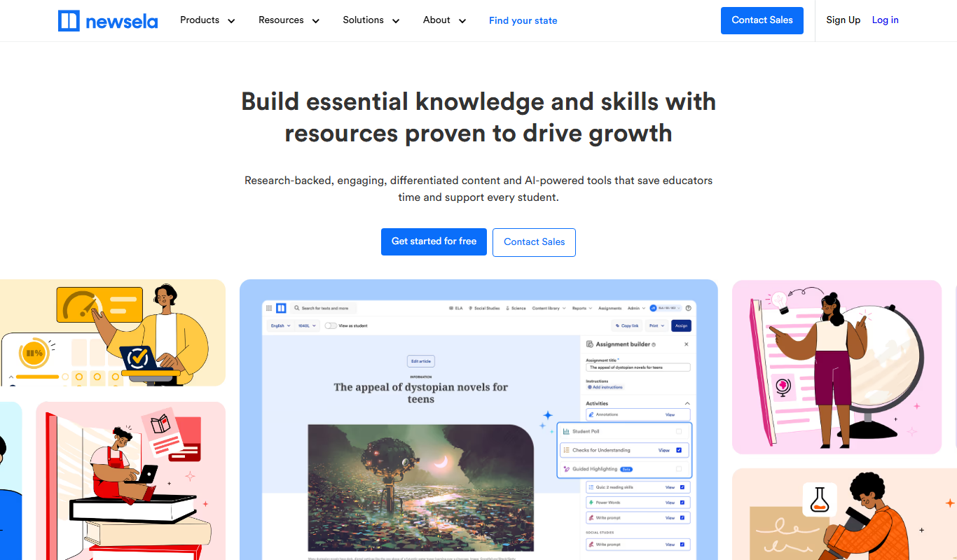The width and height of the screenshot is (957, 560).
Task: Close the Assignment builder panel
Action: 687,344
